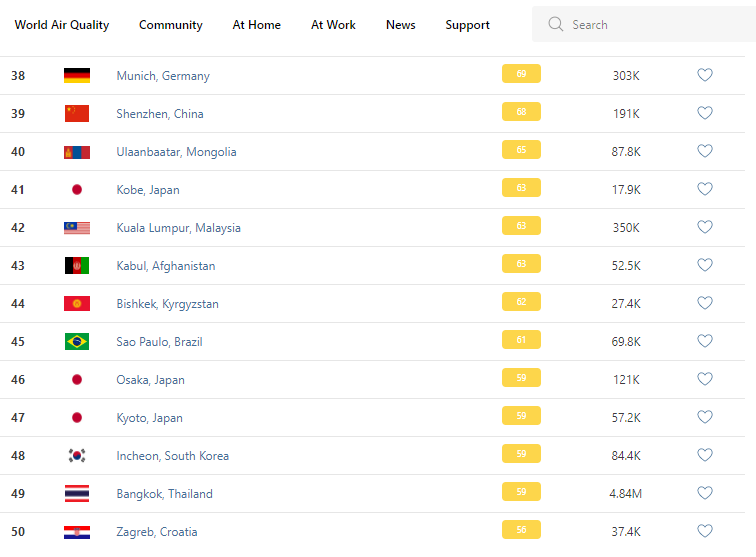Favorite Munich, Germany with heart icon
The width and height of the screenshot is (756, 557).
tap(705, 75)
